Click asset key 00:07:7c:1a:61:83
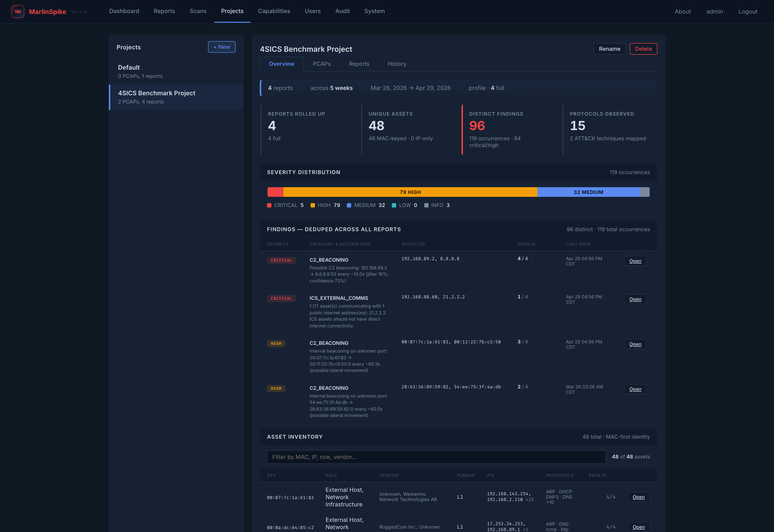This screenshot has width=774, height=532. click(x=290, y=498)
